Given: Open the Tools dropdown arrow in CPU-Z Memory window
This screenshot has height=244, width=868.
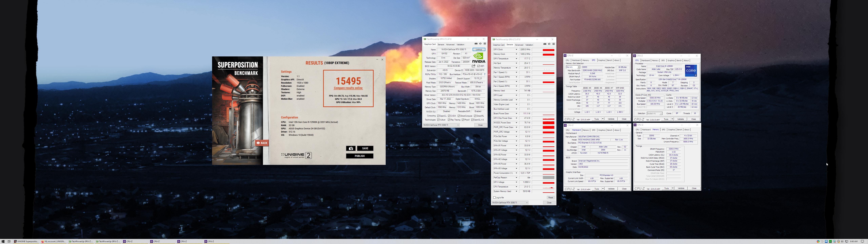Looking at the screenshot, I should (673, 188).
